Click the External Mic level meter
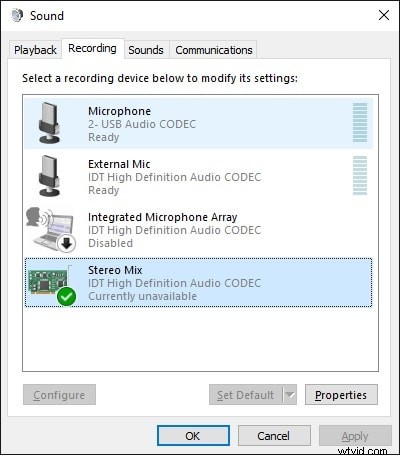This screenshot has height=461, width=407. [x=360, y=175]
